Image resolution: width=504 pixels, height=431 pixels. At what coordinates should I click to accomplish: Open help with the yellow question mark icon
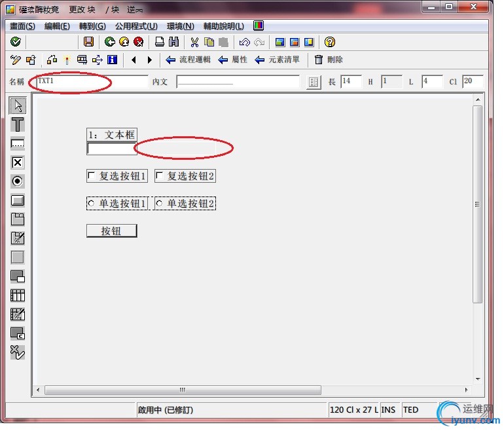[330, 42]
